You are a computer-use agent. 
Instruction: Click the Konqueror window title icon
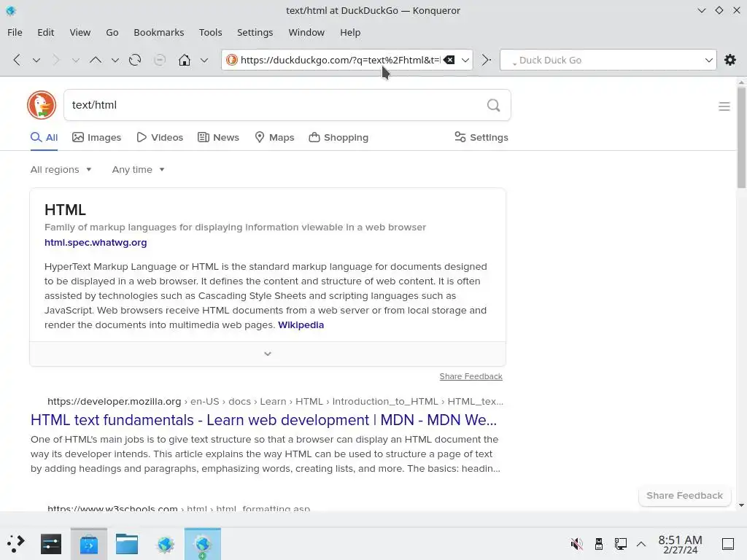tap(11, 10)
